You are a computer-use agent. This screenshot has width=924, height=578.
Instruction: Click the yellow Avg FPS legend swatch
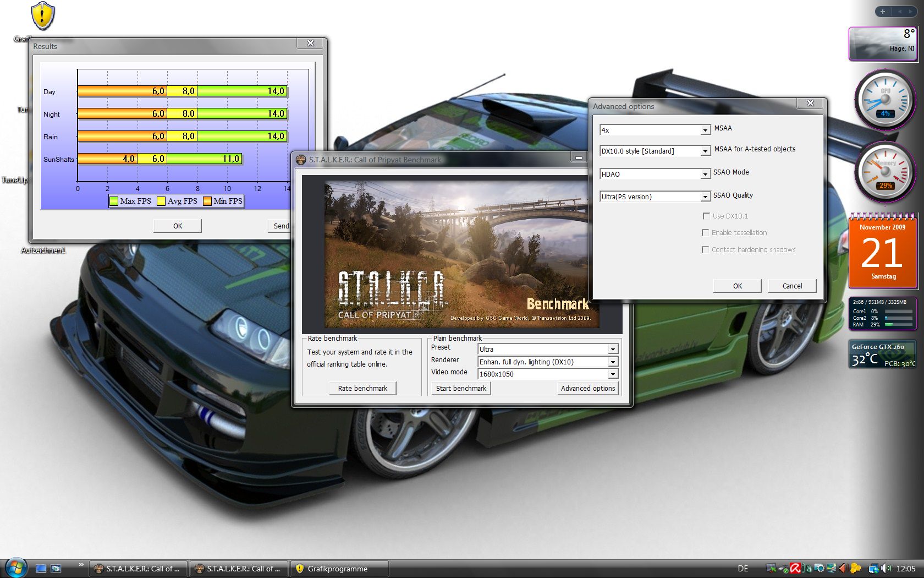(x=161, y=201)
